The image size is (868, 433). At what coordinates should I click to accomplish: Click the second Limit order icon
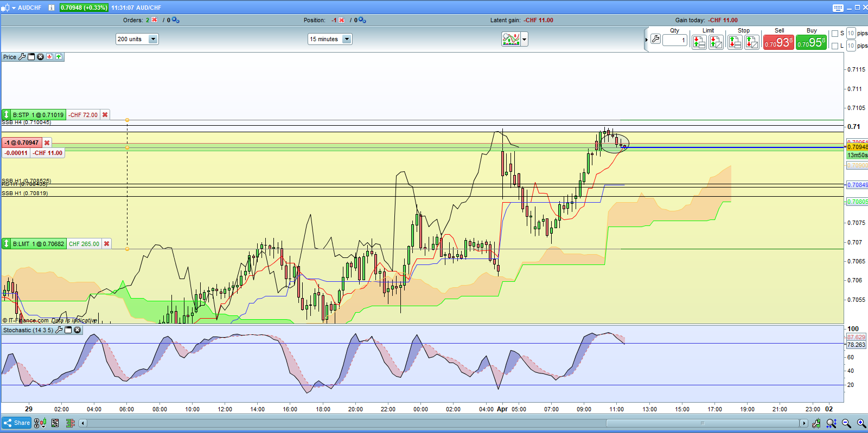coord(716,42)
